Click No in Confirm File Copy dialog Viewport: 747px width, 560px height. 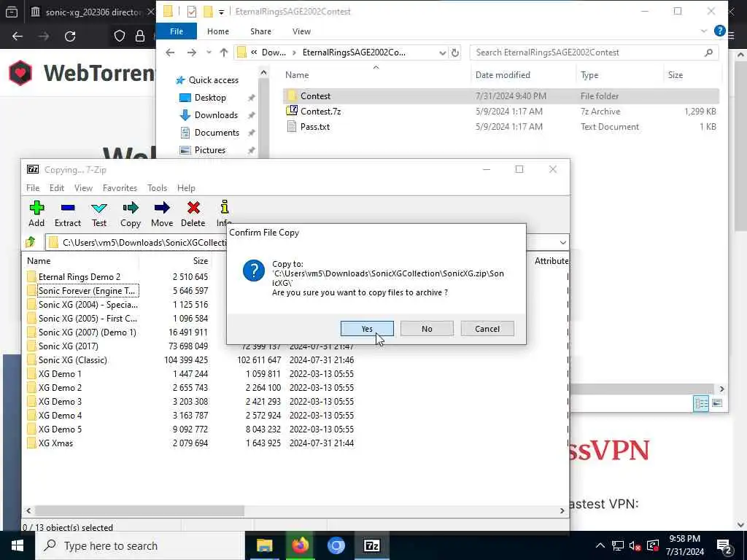click(x=427, y=329)
